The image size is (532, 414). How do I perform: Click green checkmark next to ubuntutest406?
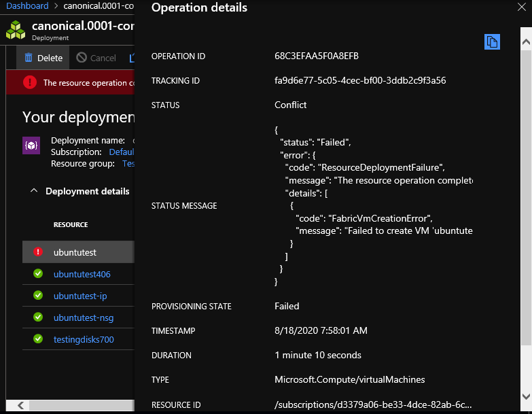click(38, 273)
